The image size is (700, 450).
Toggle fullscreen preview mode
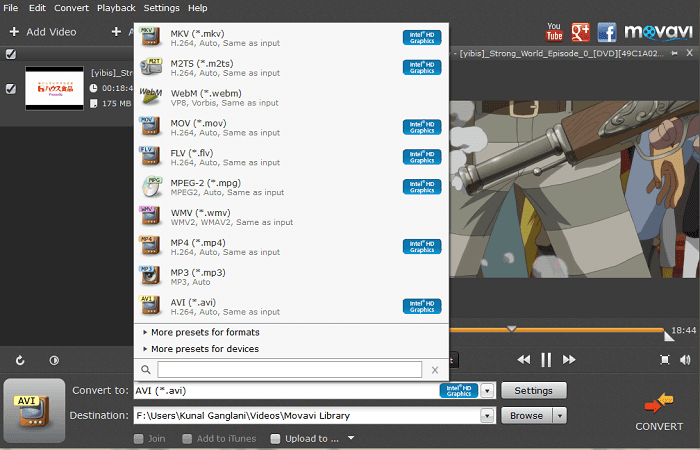click(x=665, y=360)
